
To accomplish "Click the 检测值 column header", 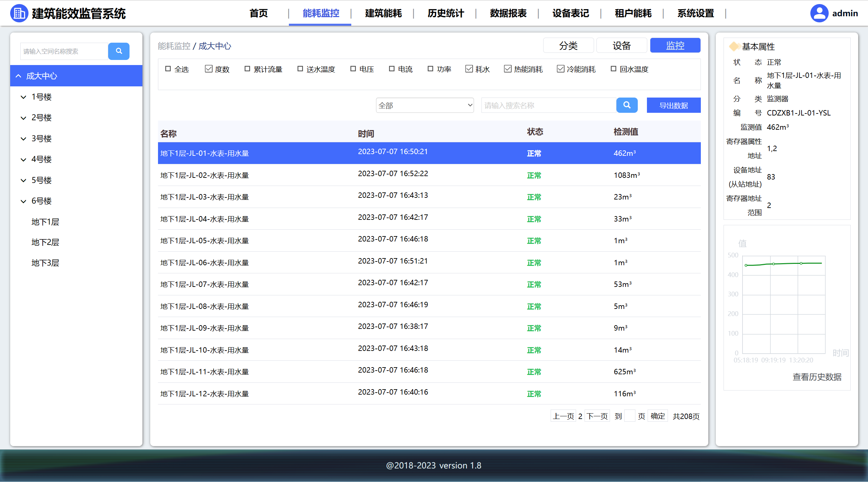I will click(626, 132).
